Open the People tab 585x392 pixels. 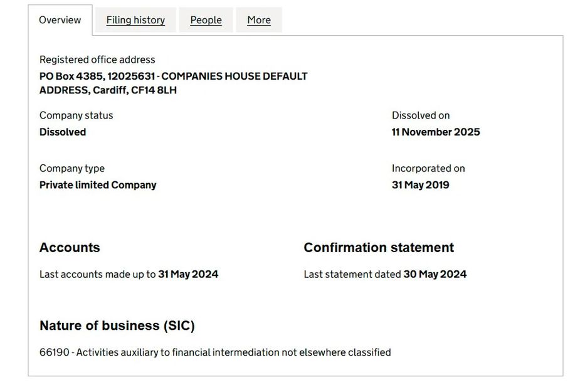pos(206,19)
